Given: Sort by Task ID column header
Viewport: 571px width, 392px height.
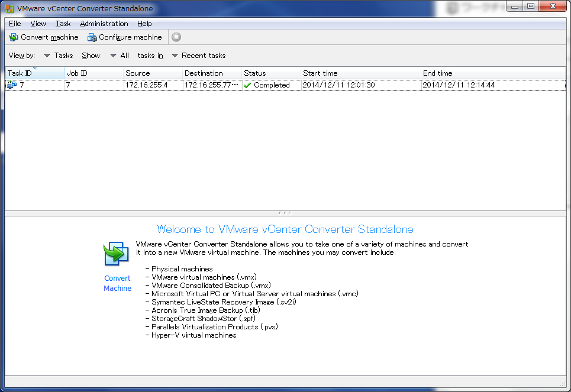Looking at the screenshot, I should pos(34,73).
